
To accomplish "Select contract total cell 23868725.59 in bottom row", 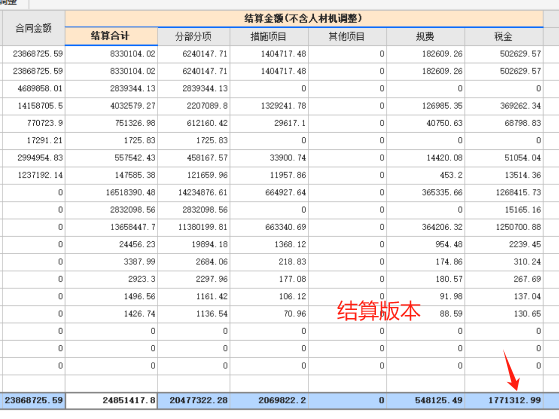I will coord(34,400).
